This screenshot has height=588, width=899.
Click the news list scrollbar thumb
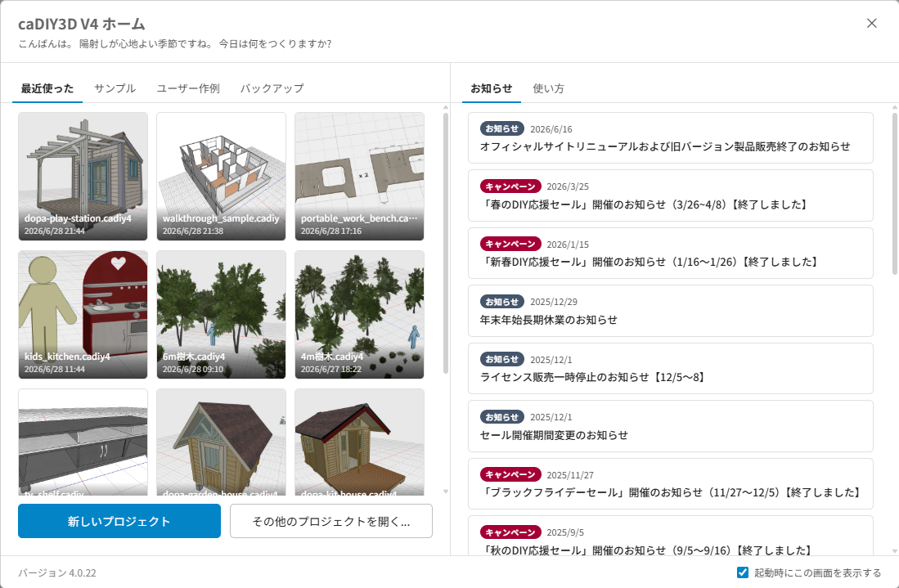895,194
